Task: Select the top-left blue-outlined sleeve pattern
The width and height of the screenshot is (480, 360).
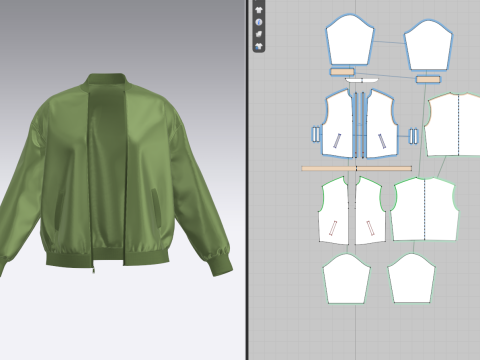Action: tap(350, 40)
